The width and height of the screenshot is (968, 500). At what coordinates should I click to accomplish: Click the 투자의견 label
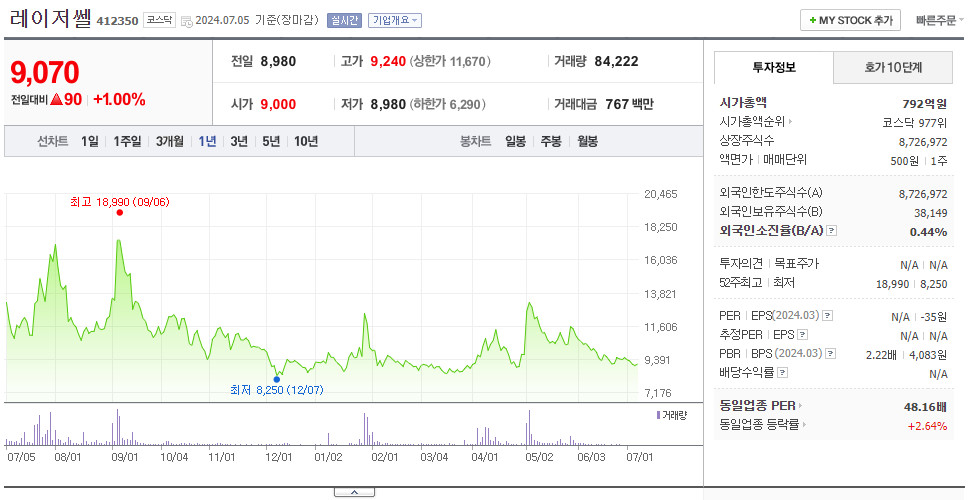[741, 264]
